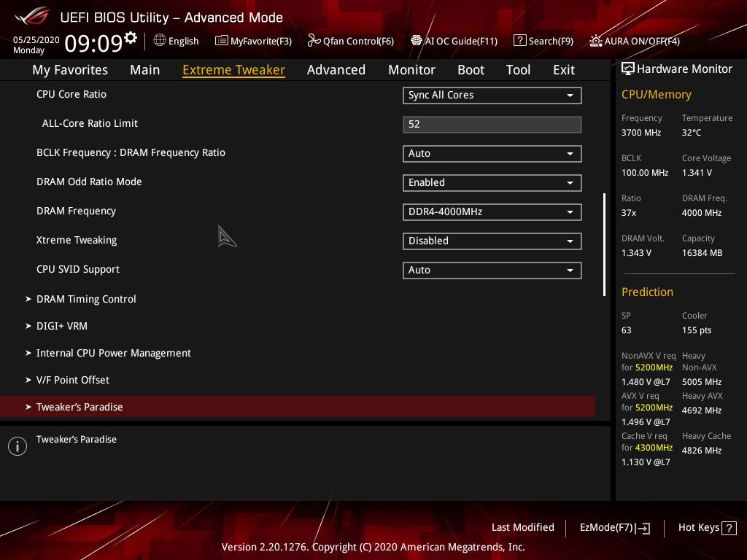Image resolution: width=747 pixels, height=560 pixels.
Task: Click the Xtreme Tweaking label
Action: [77, 240]
